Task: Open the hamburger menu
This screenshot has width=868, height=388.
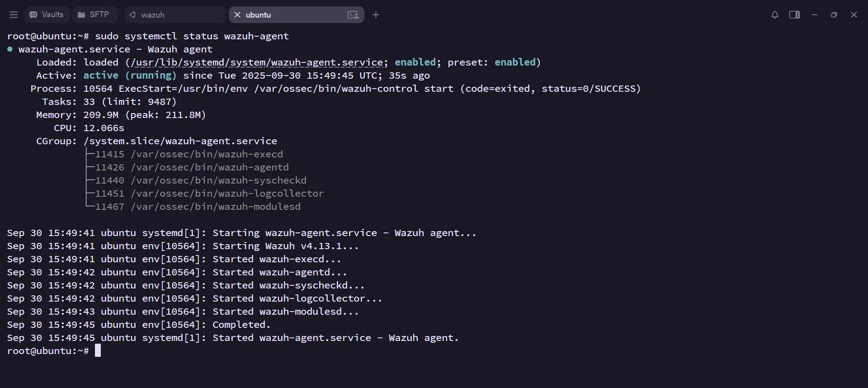Action: tap(13, 14)
